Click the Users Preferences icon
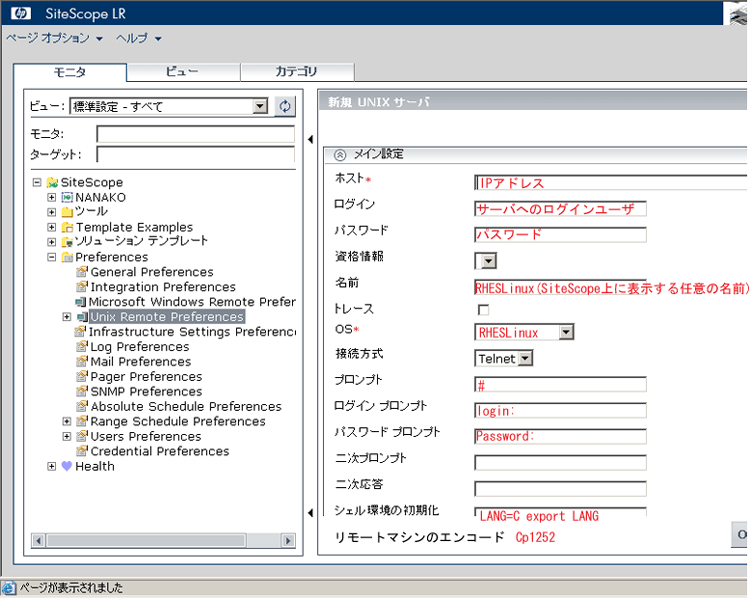The image size is (750, 598). tap(82, 436)
